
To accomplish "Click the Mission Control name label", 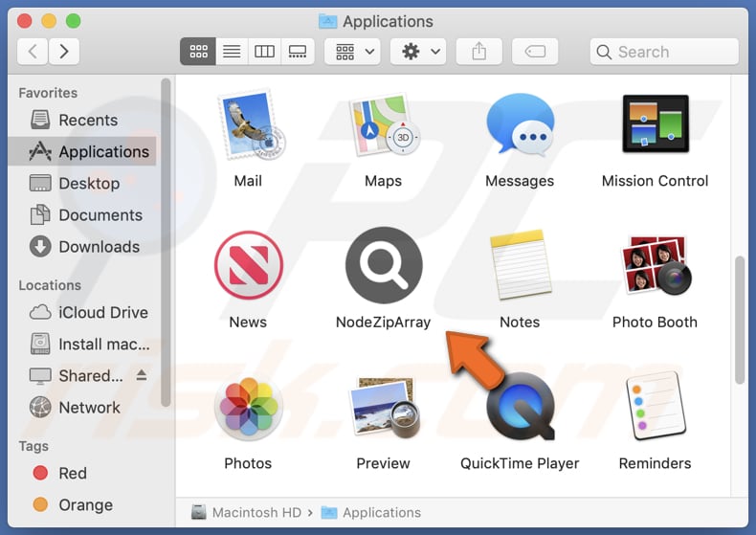I will [656, 181].
